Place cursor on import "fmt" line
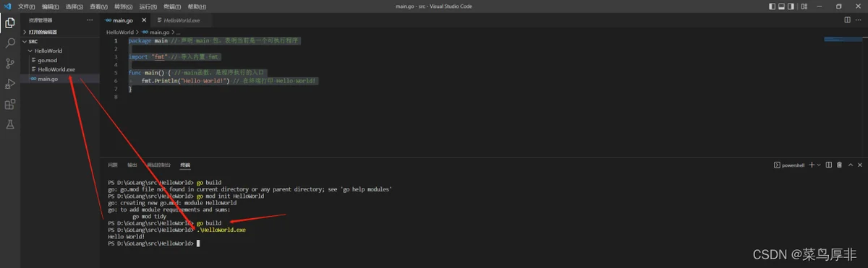868x268 pixels. click(174, 56)
